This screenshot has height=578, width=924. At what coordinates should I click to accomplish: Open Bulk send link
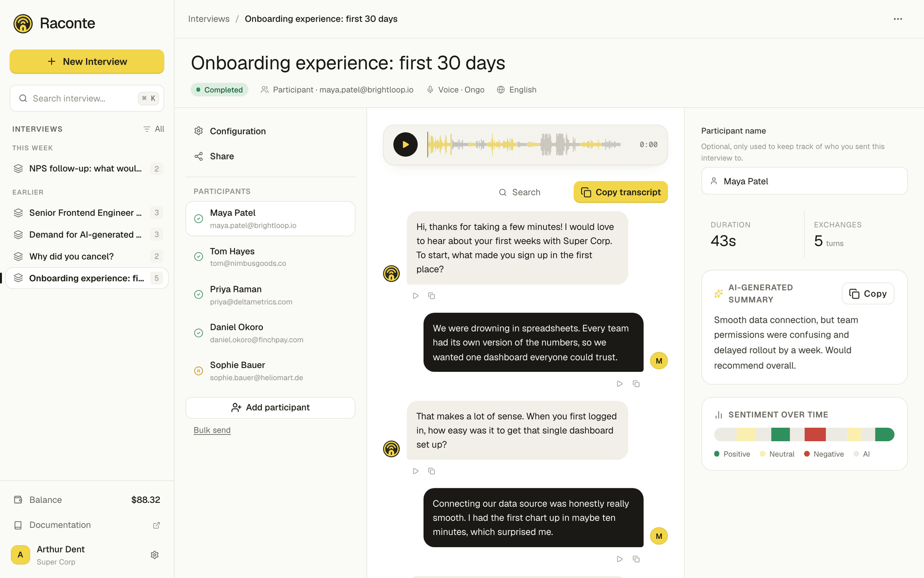point(212,430)
